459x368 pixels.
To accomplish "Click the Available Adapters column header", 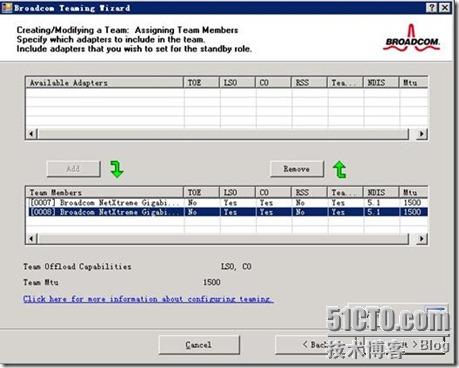I will (105, 83).
